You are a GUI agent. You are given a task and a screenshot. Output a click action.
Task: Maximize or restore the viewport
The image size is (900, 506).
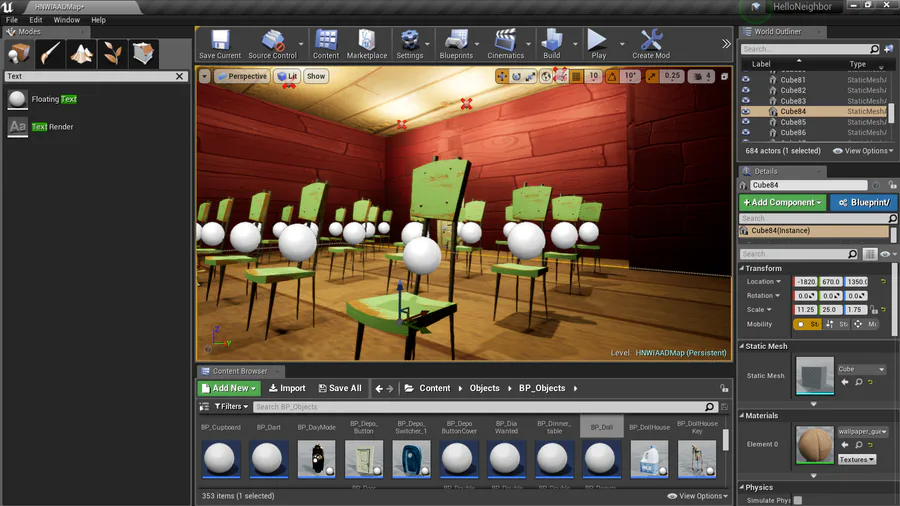coord(724,76)
